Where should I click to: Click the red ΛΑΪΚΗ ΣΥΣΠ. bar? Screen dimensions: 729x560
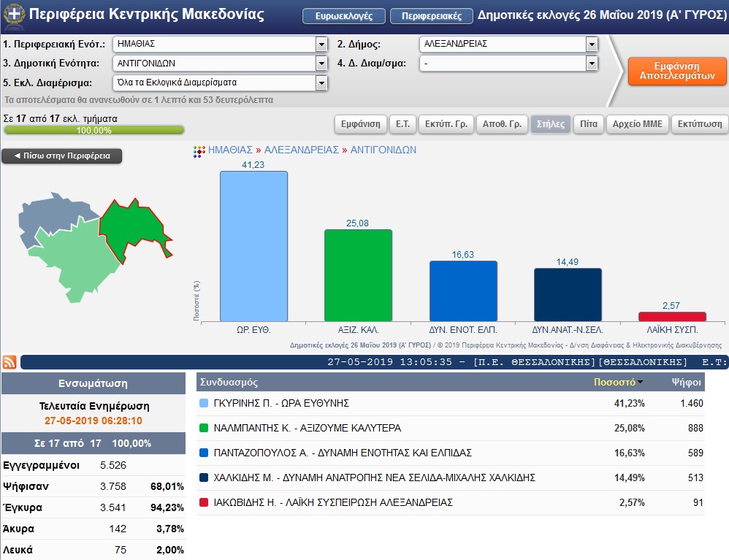click(672, 316)
